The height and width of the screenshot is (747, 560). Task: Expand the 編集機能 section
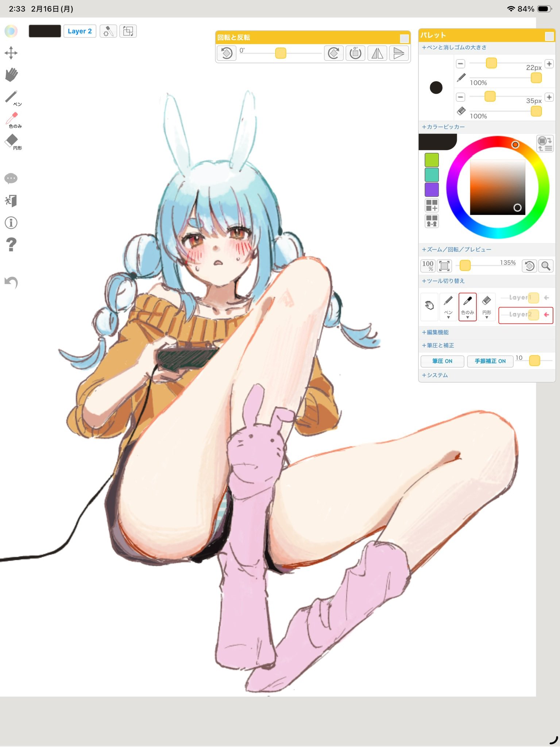435,332
